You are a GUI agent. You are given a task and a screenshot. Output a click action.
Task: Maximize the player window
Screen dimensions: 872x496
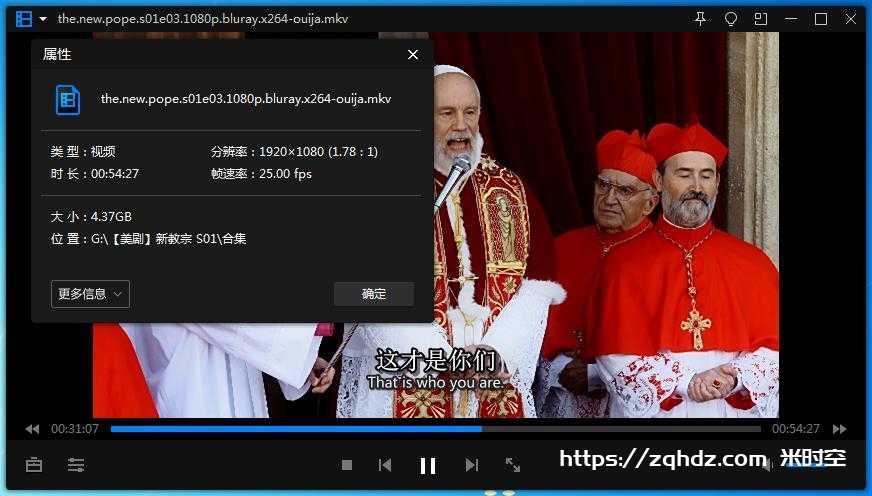(x=821, y=19)
